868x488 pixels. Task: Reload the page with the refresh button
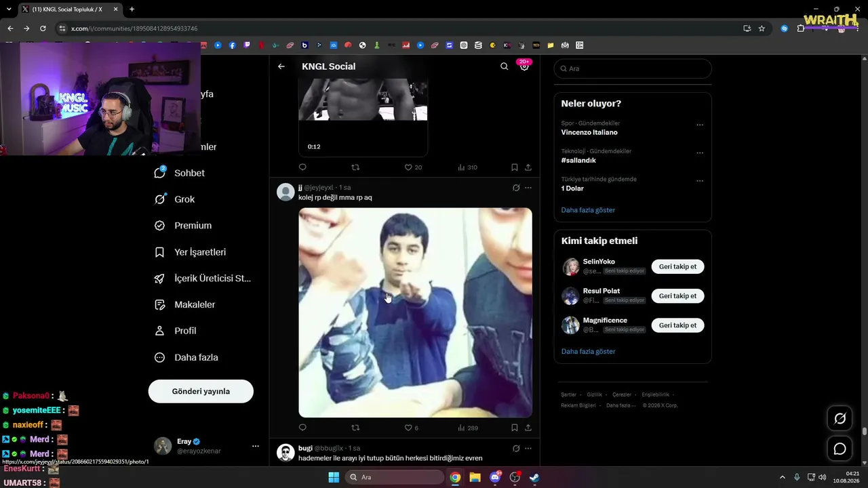point(43,28)
